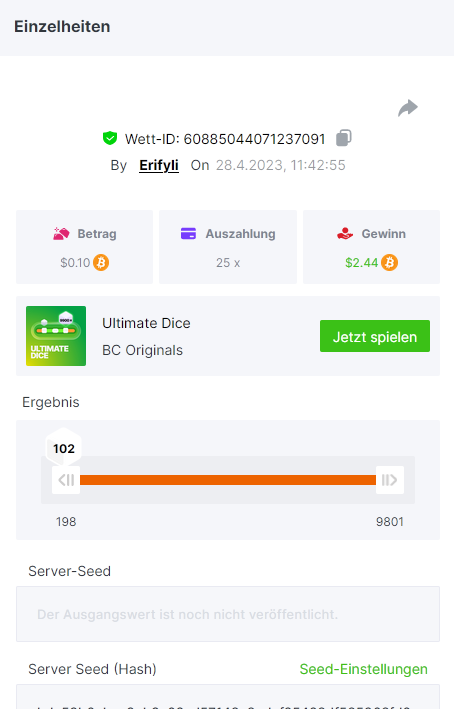
Task: Click the Bitcoin icon next to $0.10
Action: [x=101, y=263]
